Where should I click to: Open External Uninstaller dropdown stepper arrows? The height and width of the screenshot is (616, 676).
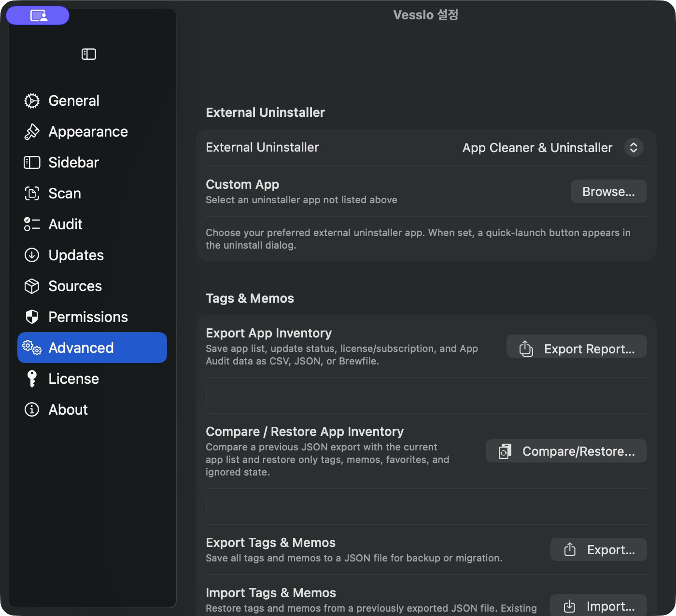(x=634, y=148)
